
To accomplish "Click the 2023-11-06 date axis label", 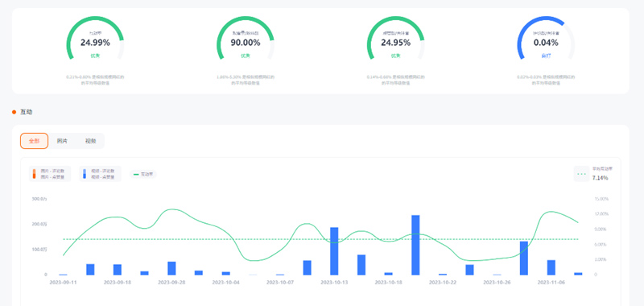I will (x=551, y=283).
